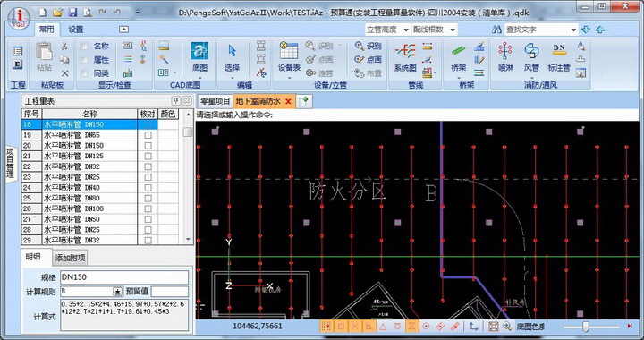Check the 核对 box for row 21
This screenshot has width=644, height=340.
click(148, 156)
